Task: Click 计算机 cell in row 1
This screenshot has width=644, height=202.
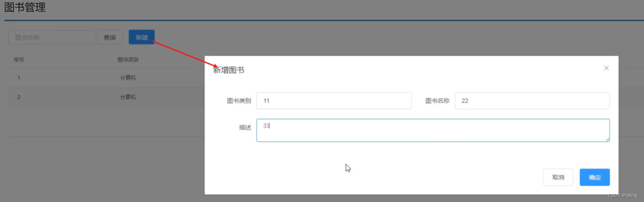Action: [x=128, y=78]
